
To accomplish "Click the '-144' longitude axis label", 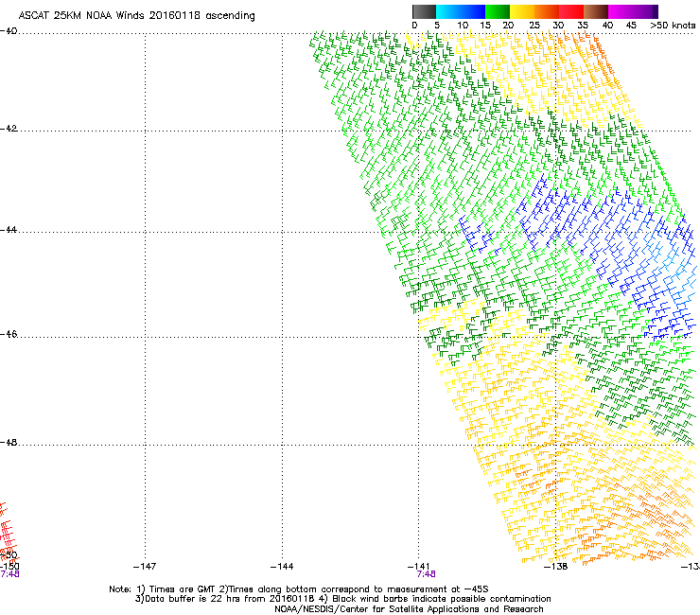I will 282,567.
